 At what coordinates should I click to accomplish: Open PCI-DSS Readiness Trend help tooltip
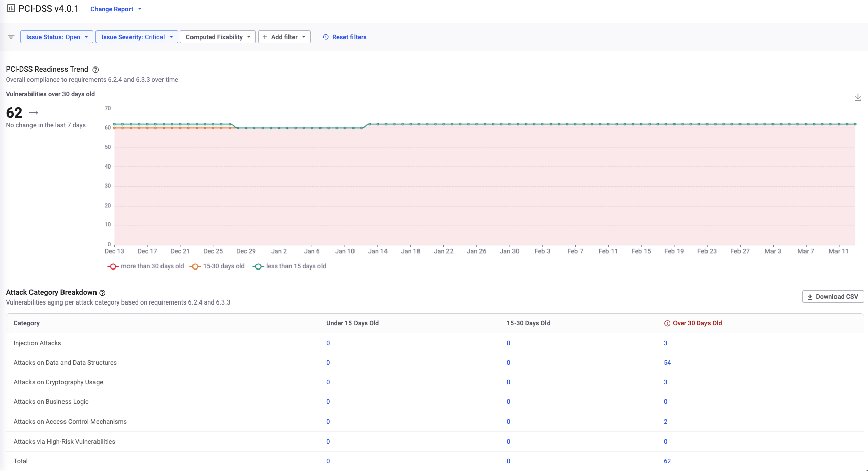pyautogui.click(x=95, y=70)
